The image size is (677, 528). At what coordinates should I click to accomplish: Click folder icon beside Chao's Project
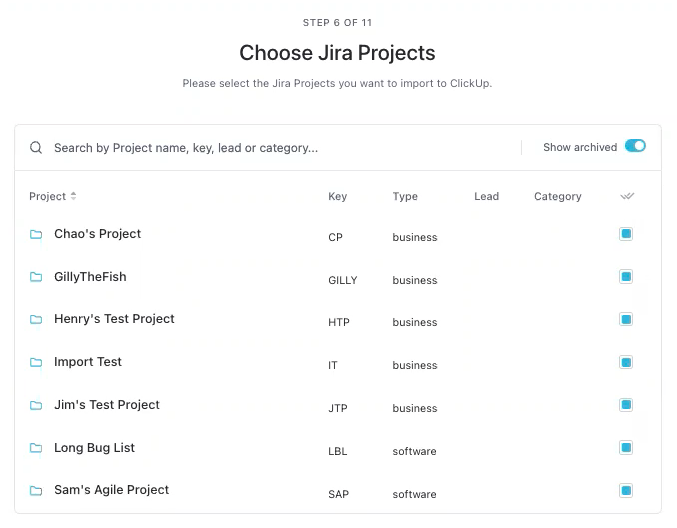[36, 234]
